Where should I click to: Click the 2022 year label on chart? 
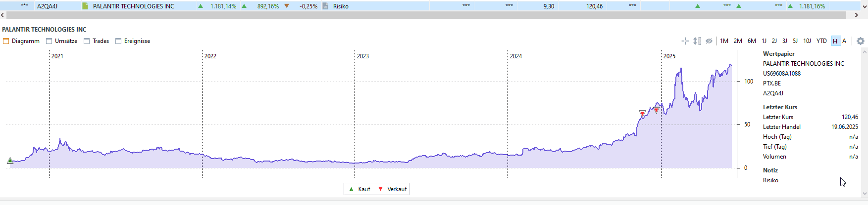click(x=210, y=56)
